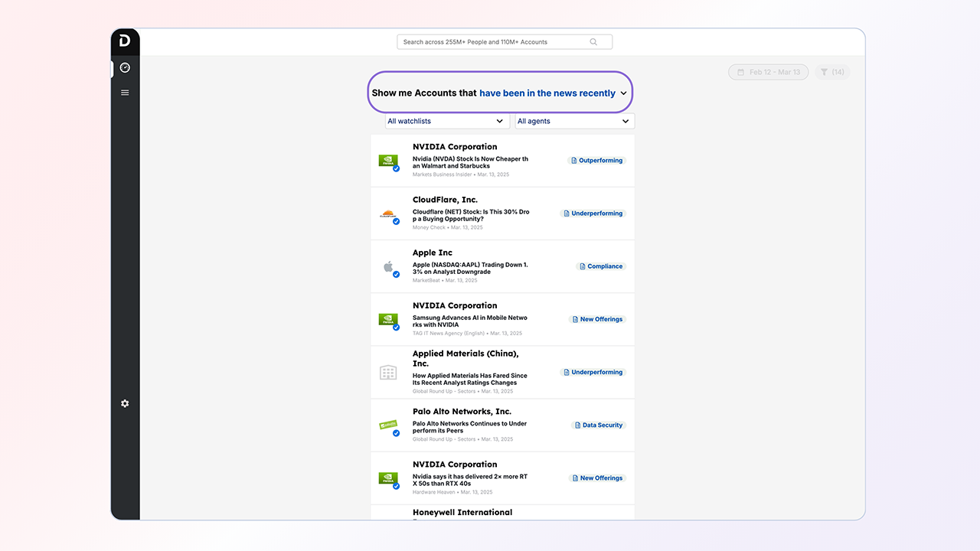980x551 pixels.
Task: Click the calendar icon for Feb 12 - Mar 13
Action: coord(740,72)
